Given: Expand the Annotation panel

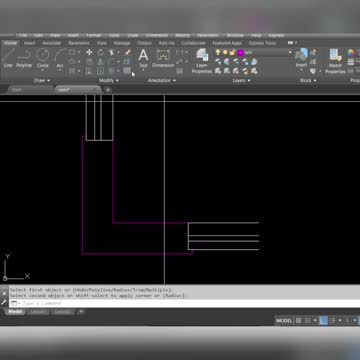Looking at the screenshot, I should tap(162, 80).
